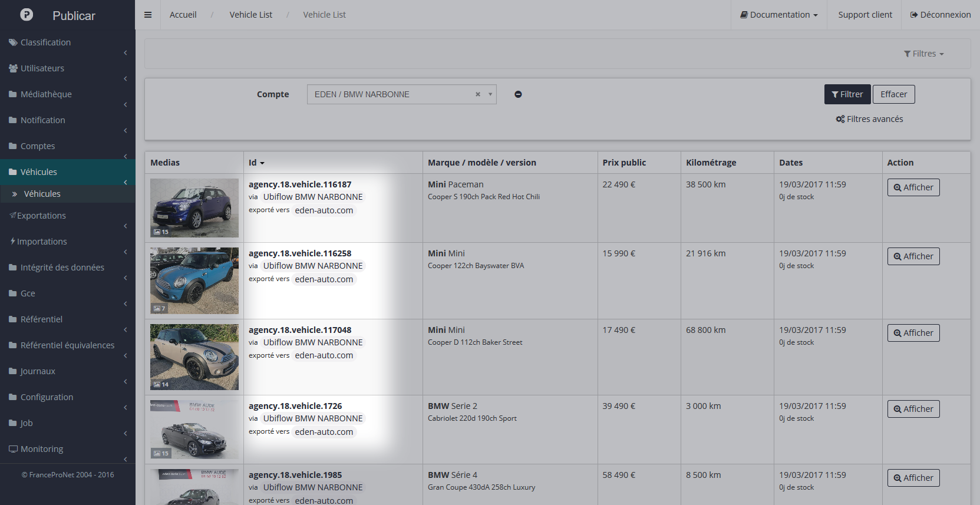The width and height of the screenshot is (980, 505).
Task: Clear the EDEN / BMW NARBONNE selection
Action: (478, 94)
